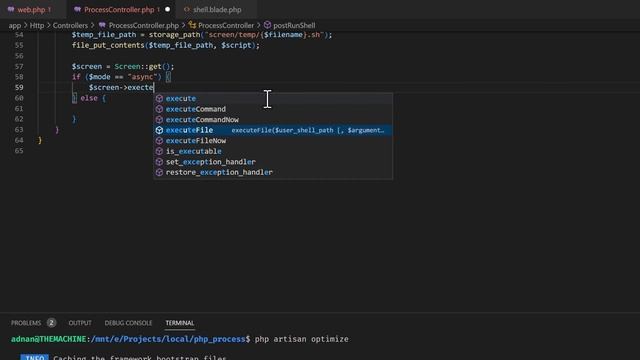Open the DEBUG CONSOLE panel tab
Image resolution: width=640 pixels, height=360 pixels.
point(128,323)
